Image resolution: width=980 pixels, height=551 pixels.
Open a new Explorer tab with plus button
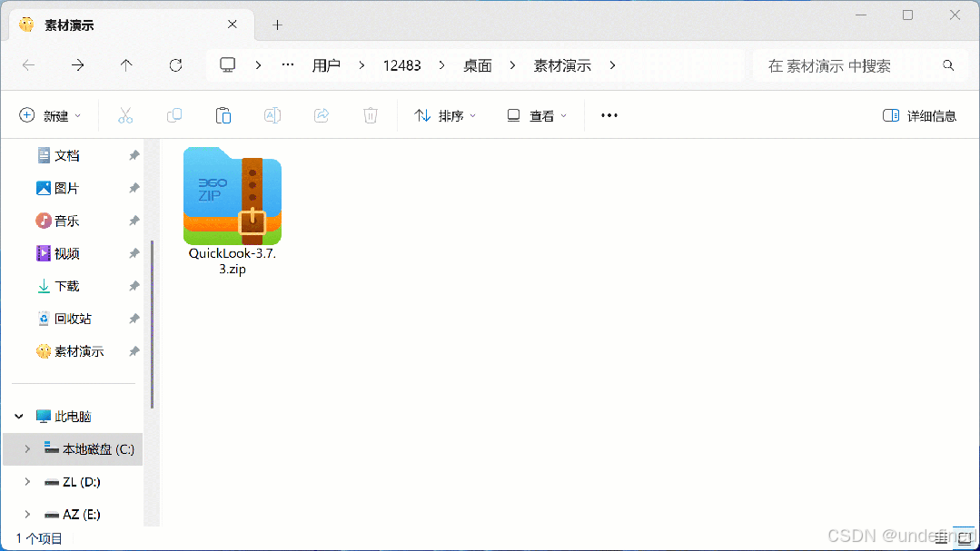click(277, 25)
